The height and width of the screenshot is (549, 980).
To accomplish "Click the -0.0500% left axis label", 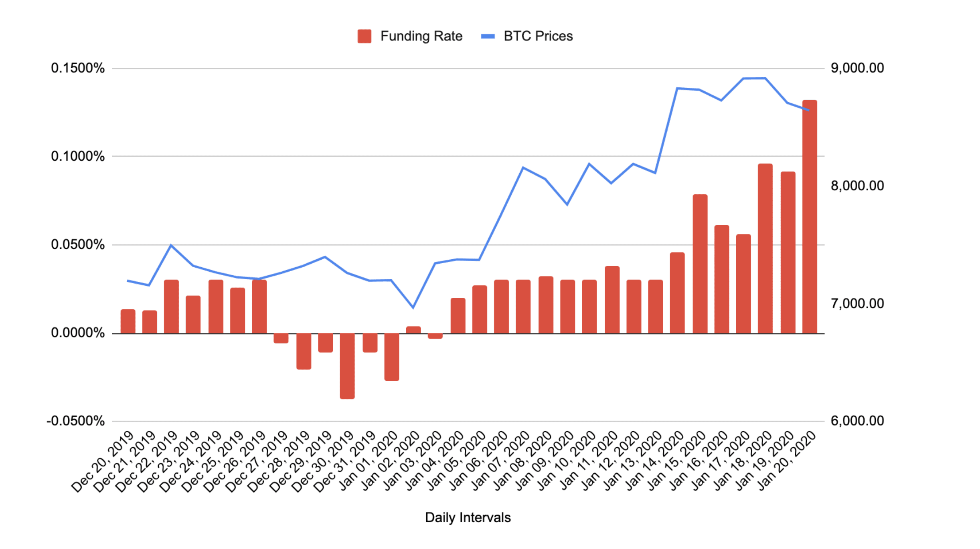I will 76,421.
